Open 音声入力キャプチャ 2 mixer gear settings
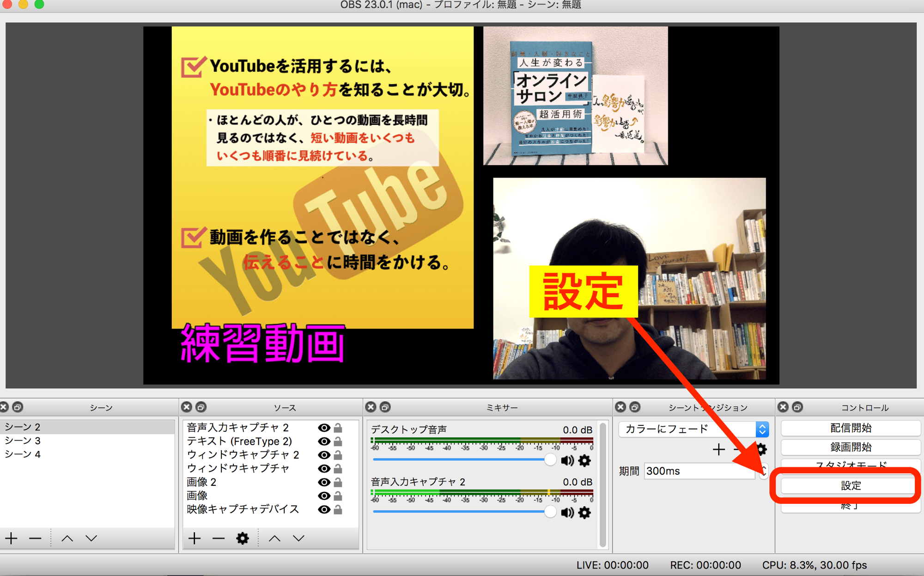This screenshot has width=924, height=576. click(584, 513)
